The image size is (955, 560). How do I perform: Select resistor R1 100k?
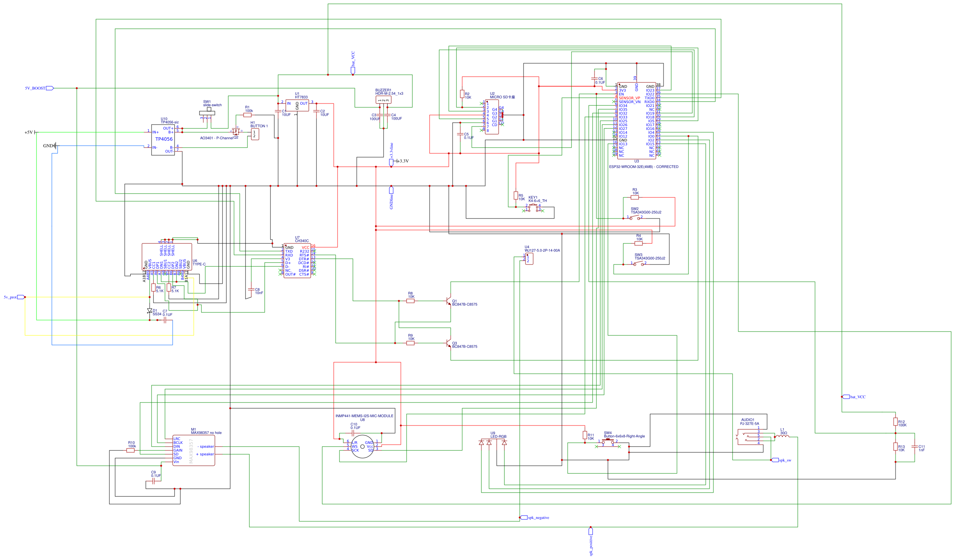click(x=247, y=115)
